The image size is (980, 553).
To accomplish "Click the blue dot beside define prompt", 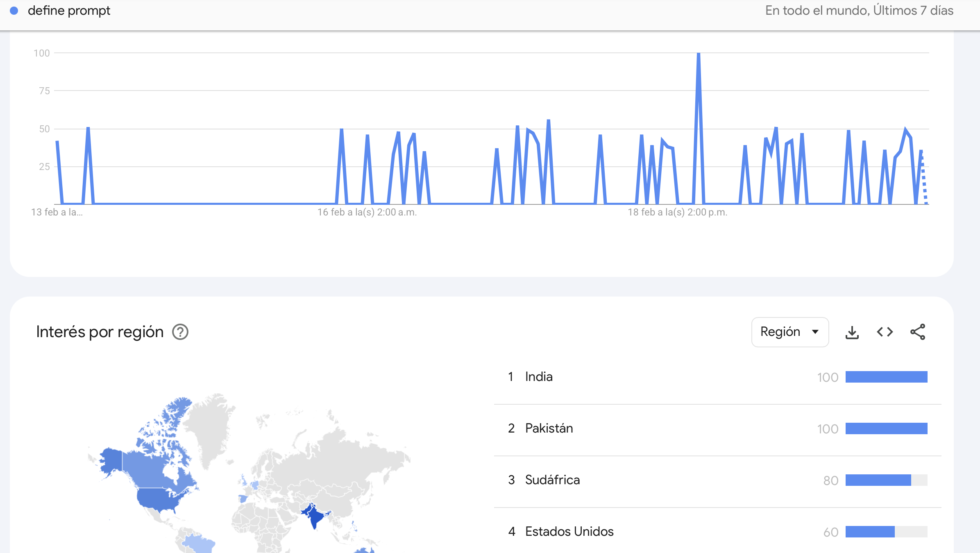I will point(14,11).
